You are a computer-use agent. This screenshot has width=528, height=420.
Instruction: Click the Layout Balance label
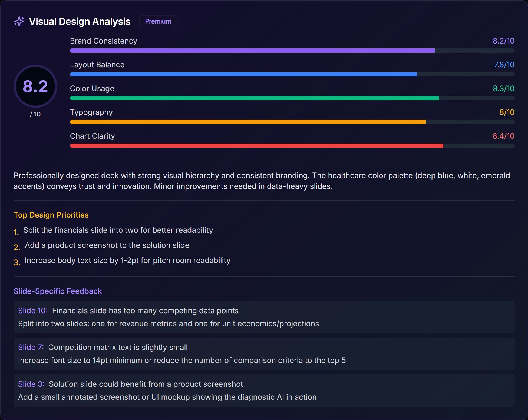[97, 65]
